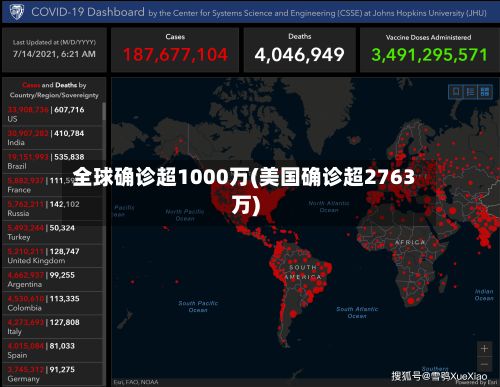The image size is (500, 387).
Task: Select the Spain row in country list
Action: pos(52,351)
